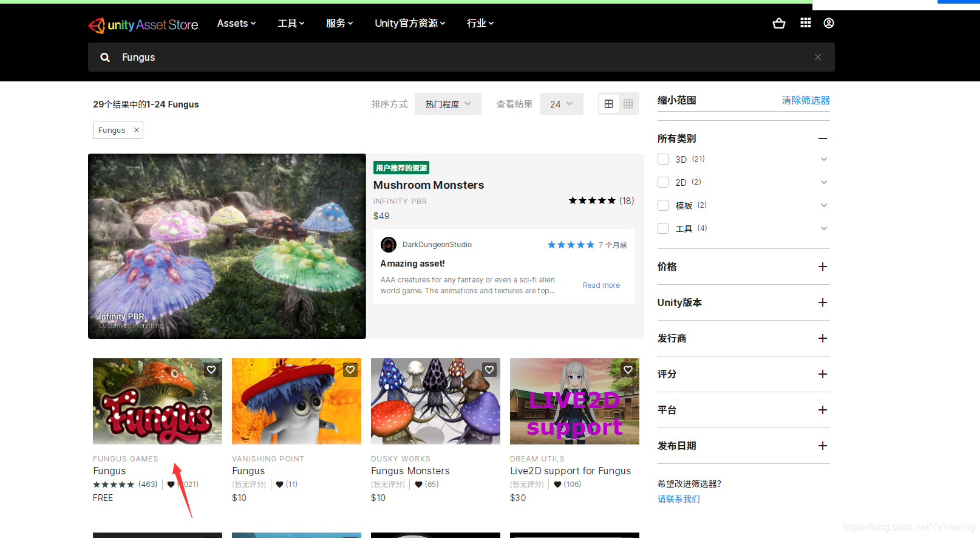Open the Unity官方资源 menu
The image size is (980, 538).
[410, 23]
